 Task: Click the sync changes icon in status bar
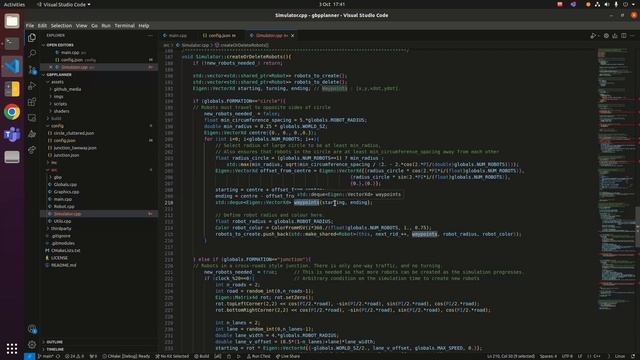[58, 356]
